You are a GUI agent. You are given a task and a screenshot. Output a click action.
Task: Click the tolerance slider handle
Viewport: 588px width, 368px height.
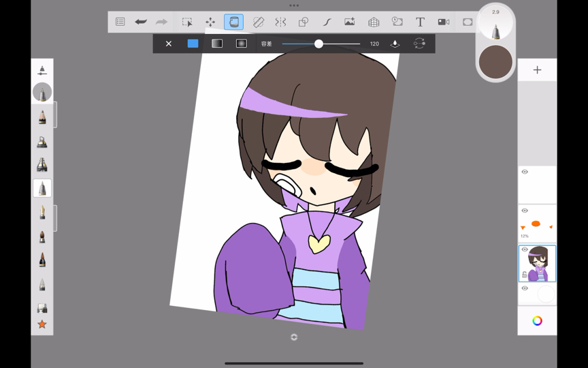[x=318, y=44]
